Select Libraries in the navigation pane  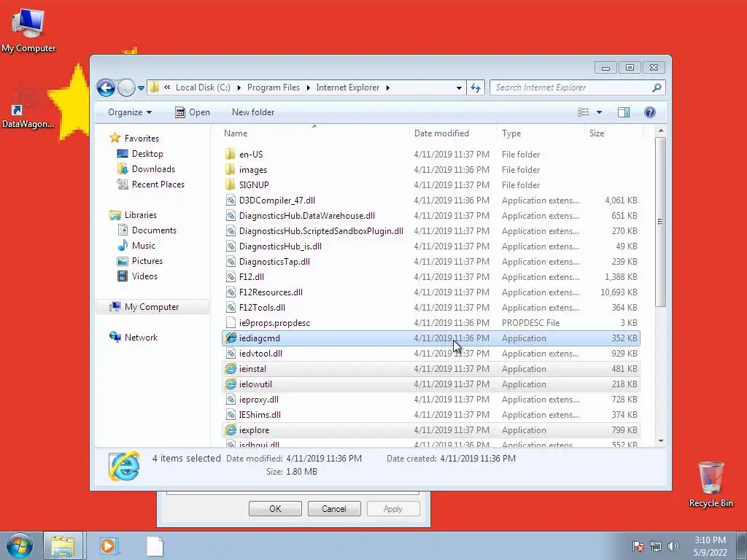click(x=133, y=215)
